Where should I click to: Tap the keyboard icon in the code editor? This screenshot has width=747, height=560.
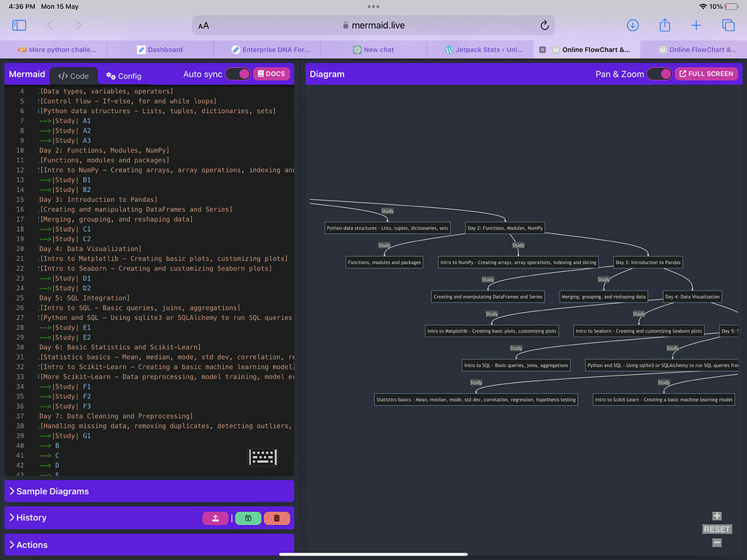(x=263, y=457)
